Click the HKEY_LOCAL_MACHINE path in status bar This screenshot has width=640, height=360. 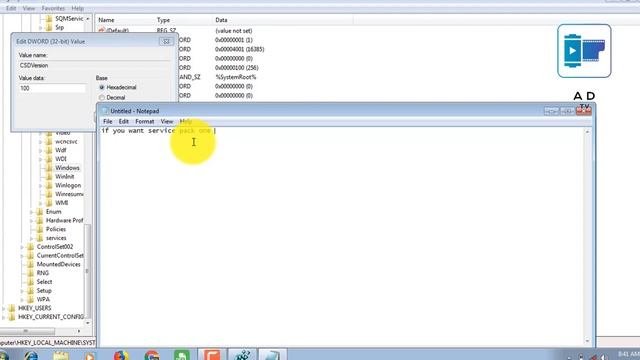48,343
